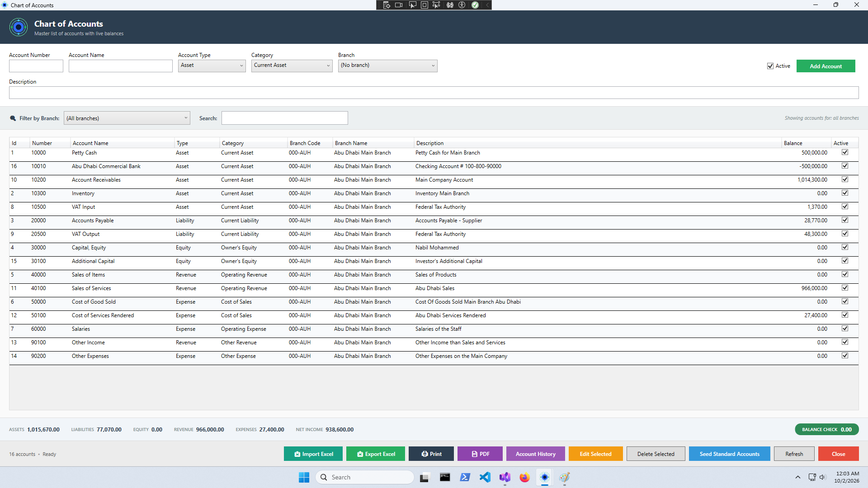Open the Paint app taskbar icon

coord(564,477)
